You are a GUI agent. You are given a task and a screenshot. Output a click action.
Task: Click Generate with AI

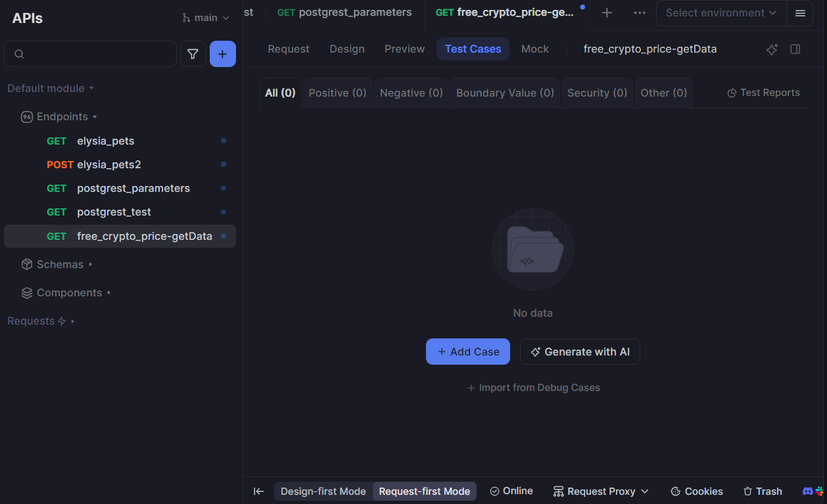(580, 352)
